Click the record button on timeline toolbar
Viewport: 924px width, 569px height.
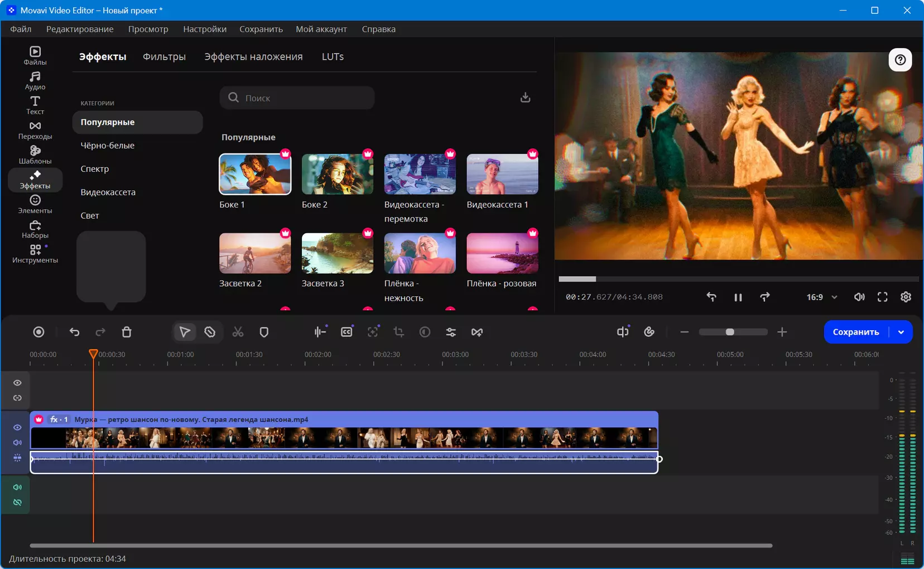pyautogui.click(x=38, y=332)
